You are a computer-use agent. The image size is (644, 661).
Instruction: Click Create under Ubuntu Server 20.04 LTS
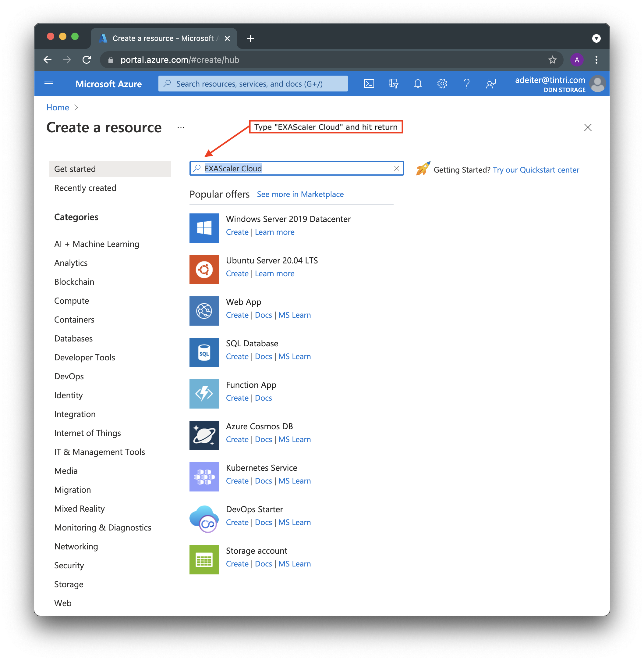pos(237,273)
